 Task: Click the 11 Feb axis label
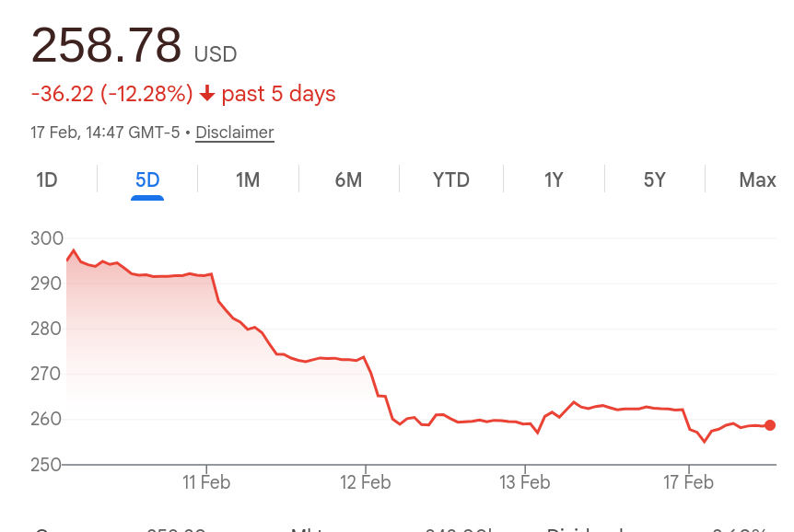[207, 481]
